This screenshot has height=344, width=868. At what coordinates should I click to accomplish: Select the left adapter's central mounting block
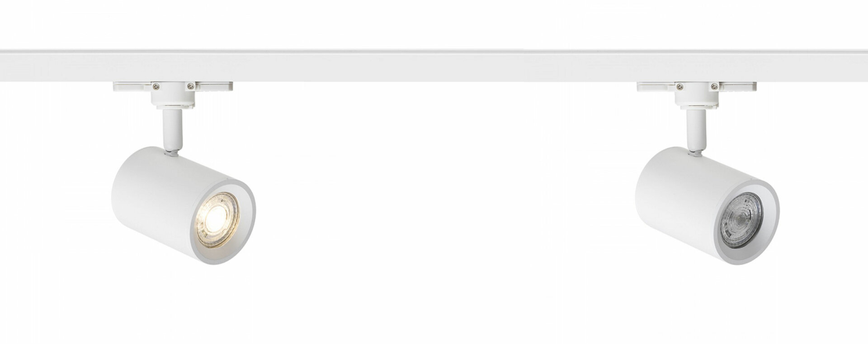[x=173, y=96]
